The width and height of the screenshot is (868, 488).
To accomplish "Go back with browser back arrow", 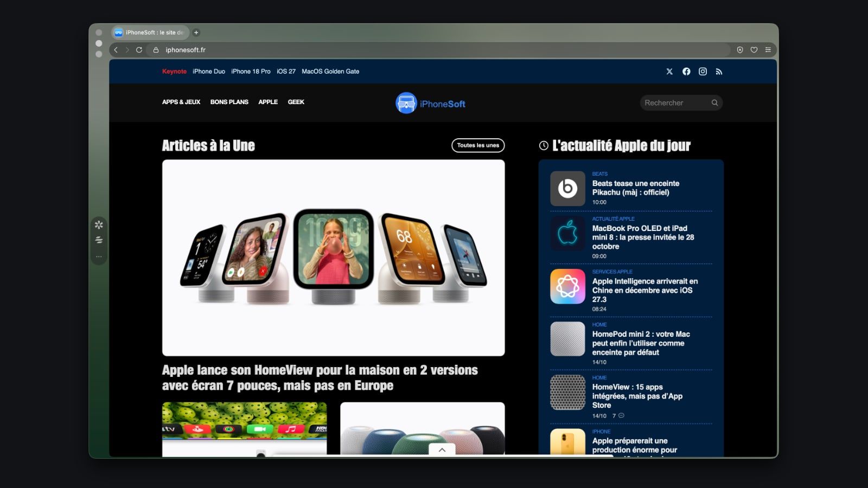I will coord(116,50).
